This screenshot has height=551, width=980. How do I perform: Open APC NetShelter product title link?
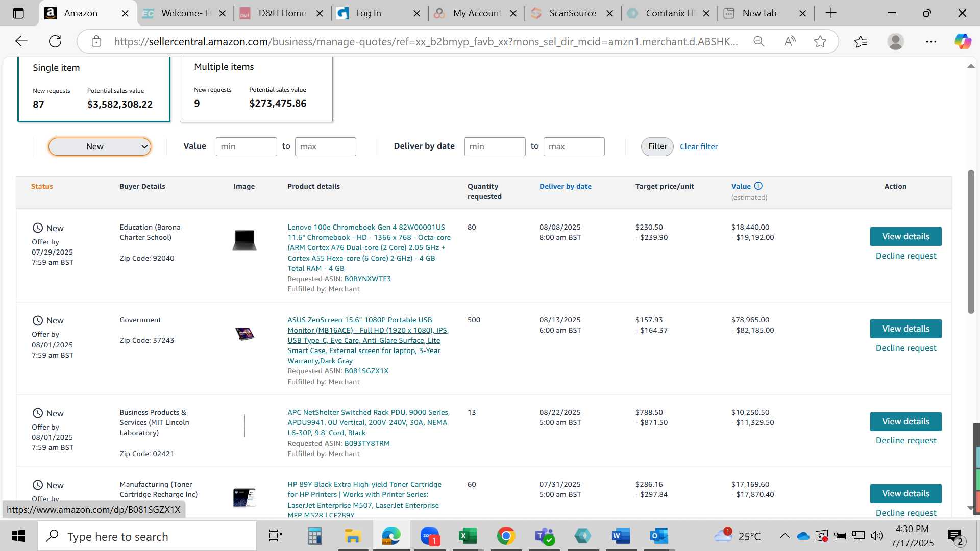[369, 423]
